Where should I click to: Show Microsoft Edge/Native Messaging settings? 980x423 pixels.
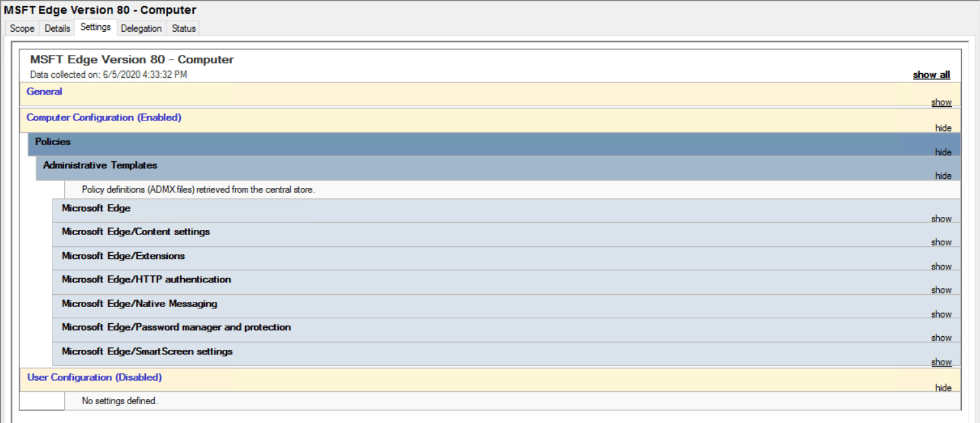point(941,314)
